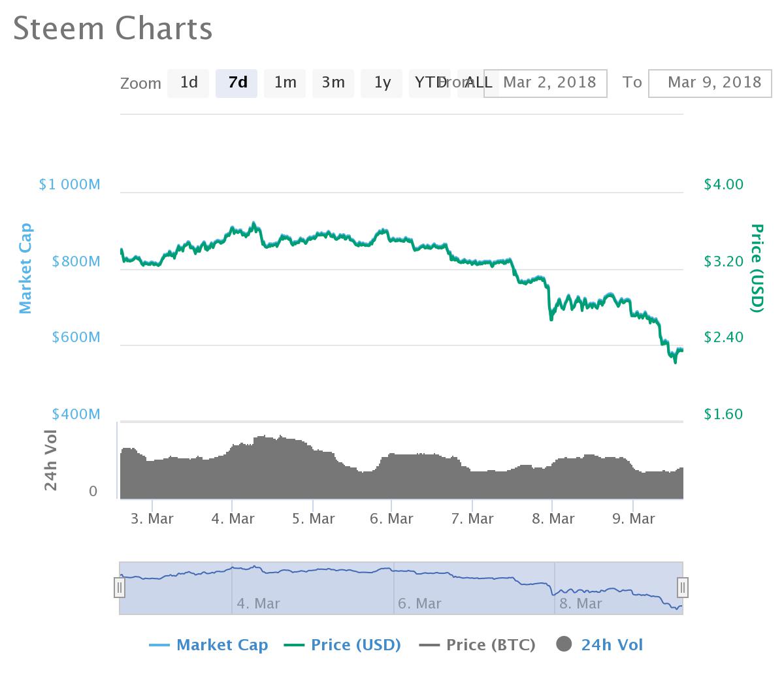
Task: Click the Price (USD) green line icon
Action: (x=294, y=644)
